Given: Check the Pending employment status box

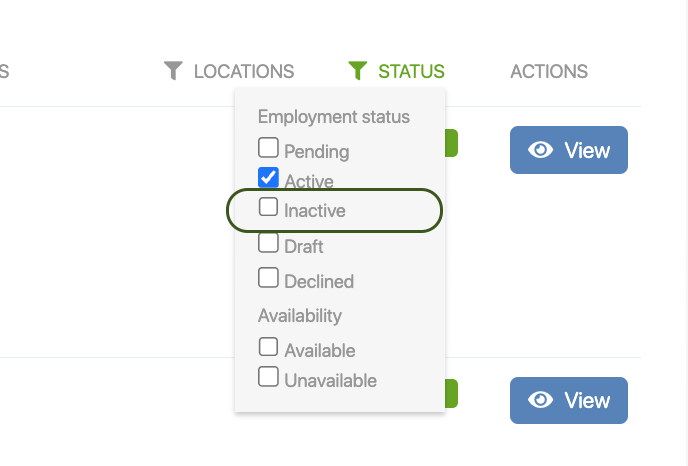Looking at the screenshot, I should 268,148.
